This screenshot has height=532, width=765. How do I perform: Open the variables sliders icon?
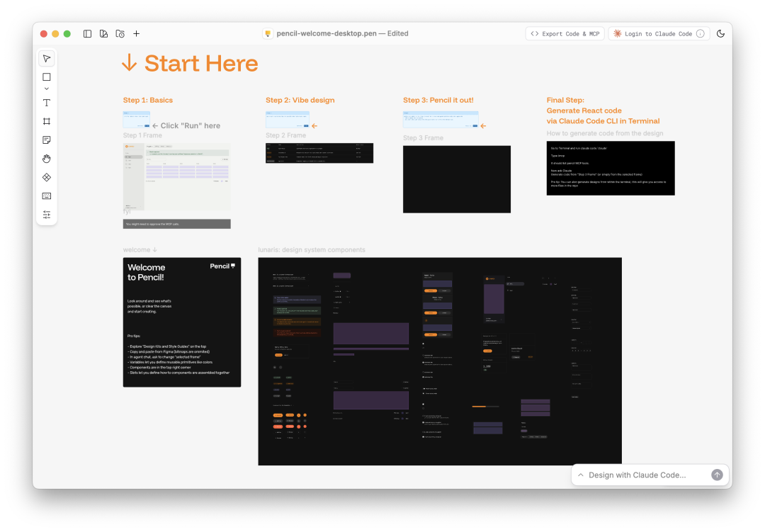[x=47, y=215]
